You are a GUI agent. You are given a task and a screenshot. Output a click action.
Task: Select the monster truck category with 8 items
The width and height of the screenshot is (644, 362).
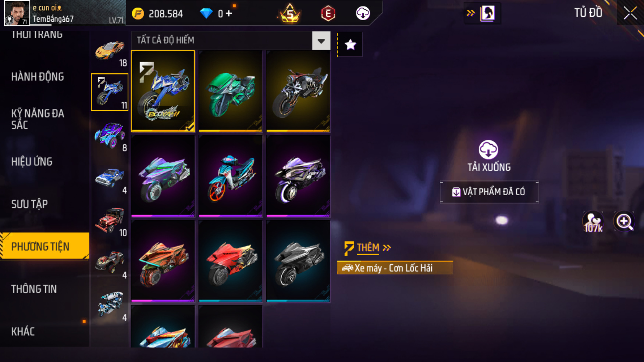tap(110, 136)
